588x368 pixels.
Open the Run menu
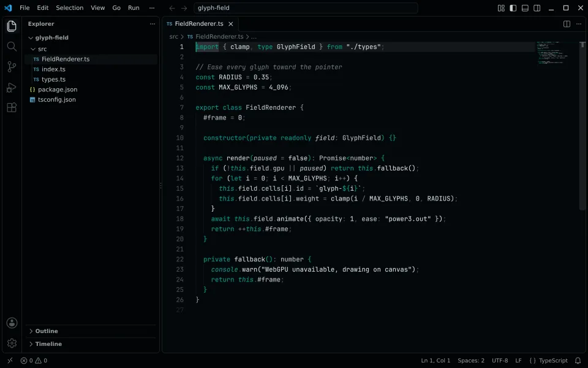(x=134, y=8)
